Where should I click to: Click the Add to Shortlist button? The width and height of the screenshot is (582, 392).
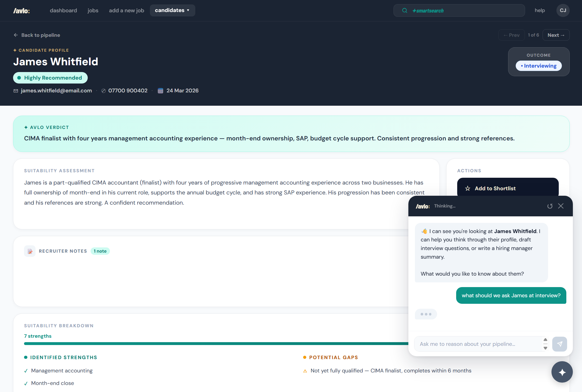[508, 188]
